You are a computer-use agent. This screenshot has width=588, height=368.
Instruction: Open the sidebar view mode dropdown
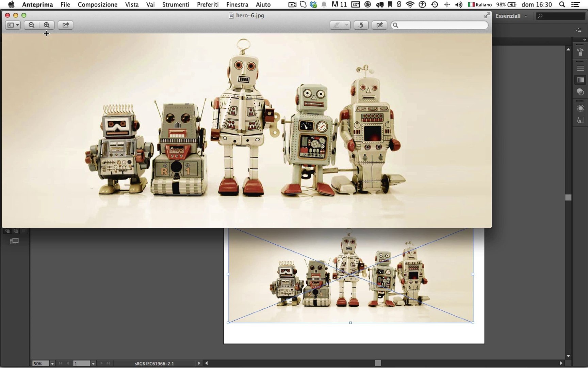[13, 25]
